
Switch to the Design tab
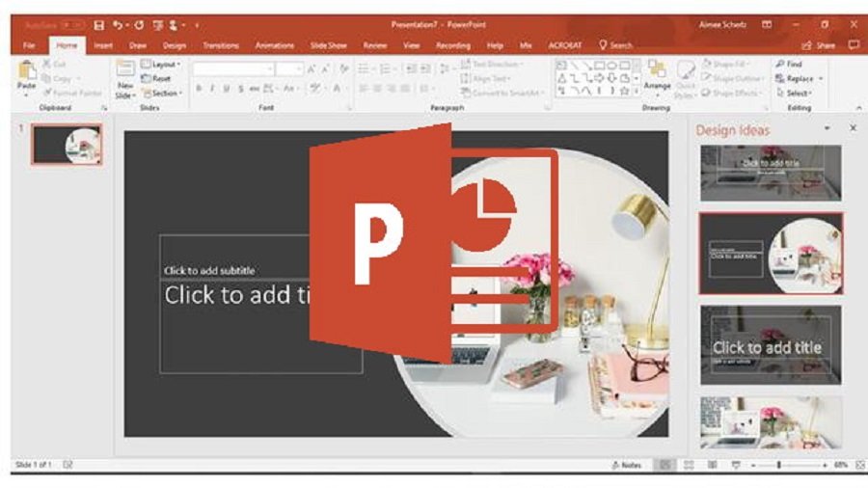pos(175,45)
